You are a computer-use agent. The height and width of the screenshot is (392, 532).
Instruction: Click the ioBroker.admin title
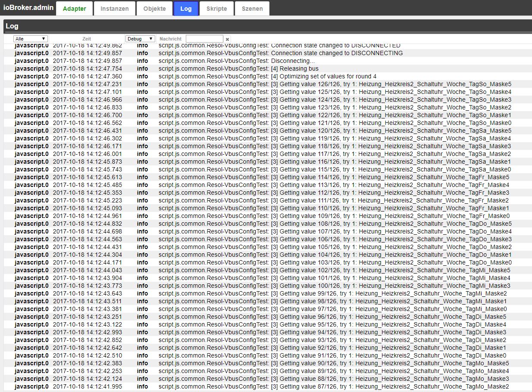click(28, 8)
